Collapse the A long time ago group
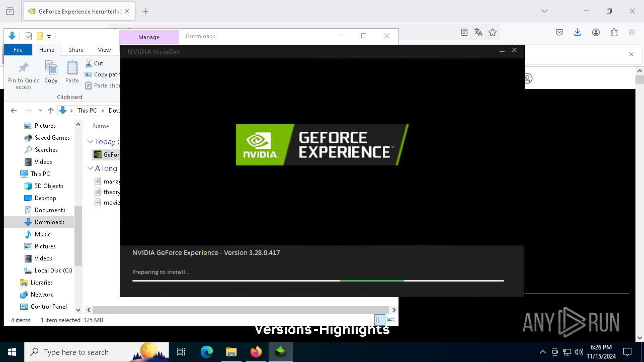Image resolution: width=644 pixels, height=362 pixels. pos(90,168)
